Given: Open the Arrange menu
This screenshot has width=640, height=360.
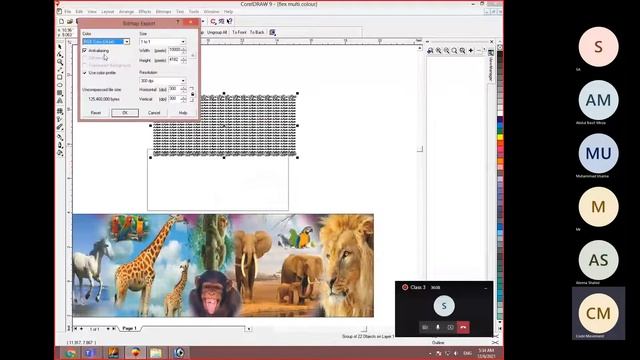Looking at the screenshot, I should [x=126, y=12].
